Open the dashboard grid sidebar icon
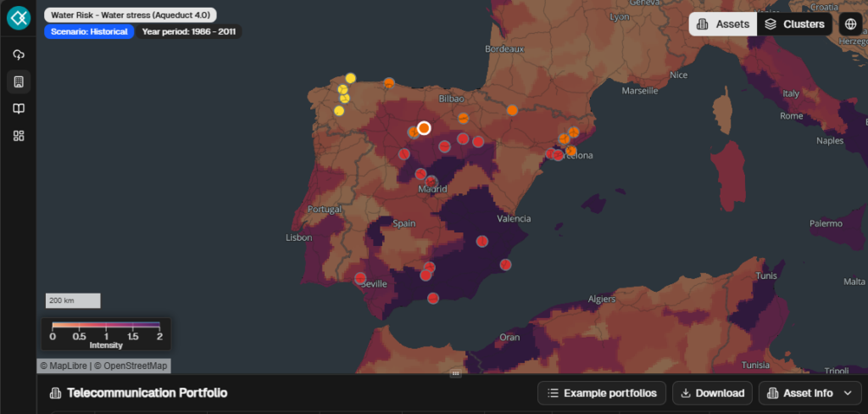 pyautogui.click(x=18, y=136)
